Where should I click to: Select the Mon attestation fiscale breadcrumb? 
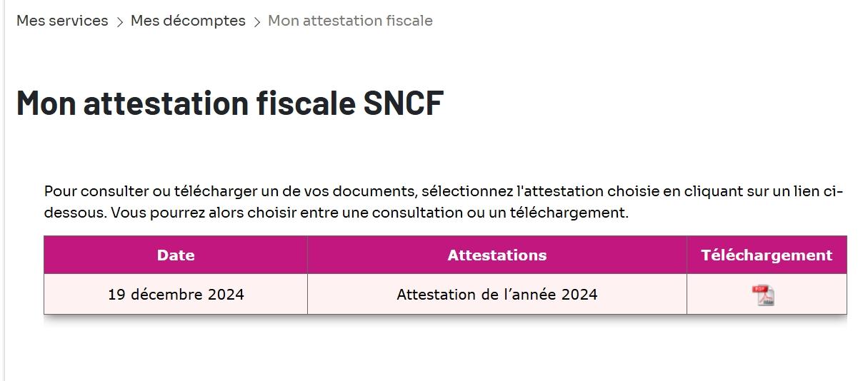click(x=350, y=21)
